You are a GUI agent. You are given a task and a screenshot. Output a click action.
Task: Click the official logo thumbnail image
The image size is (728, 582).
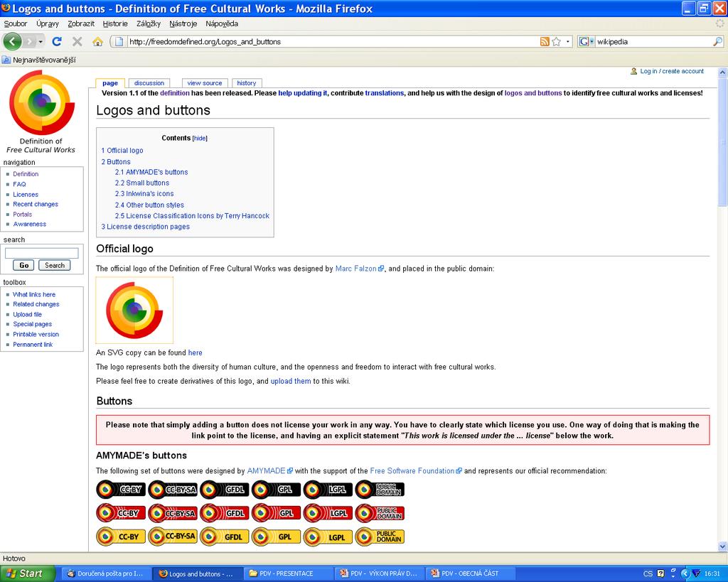[134, 310]
